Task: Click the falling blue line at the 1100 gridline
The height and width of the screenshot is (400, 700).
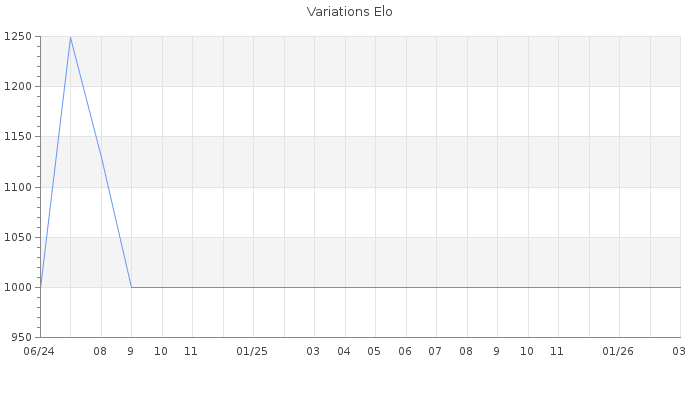Action: (x=107, y=187)
